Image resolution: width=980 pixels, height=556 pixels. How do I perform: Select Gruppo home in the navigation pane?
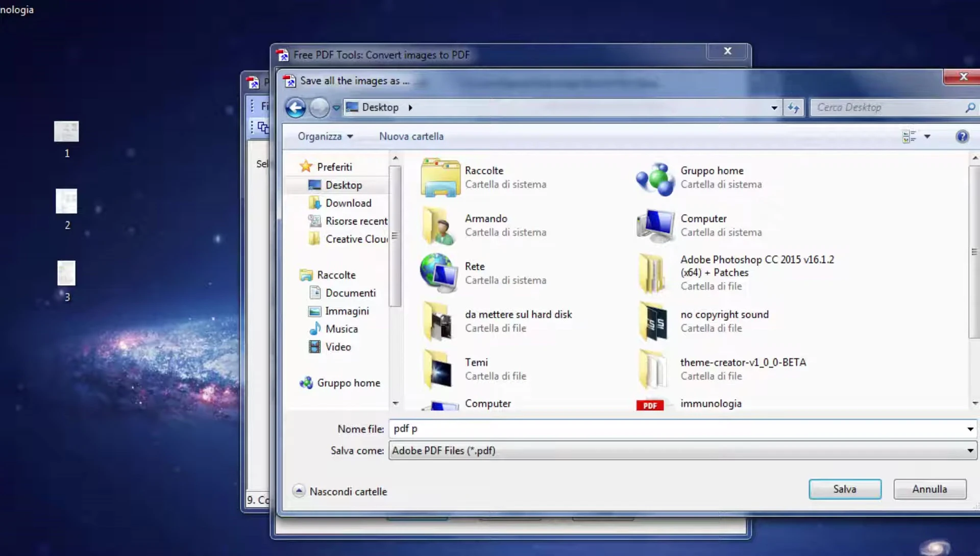point(348,383)
